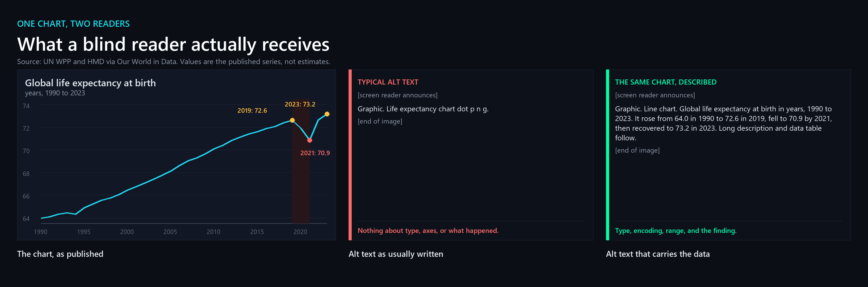Click the 'ONE CHART, TWO READERS' kicker
This screenshot has height=287, width=868.
(x=73, y=24)
